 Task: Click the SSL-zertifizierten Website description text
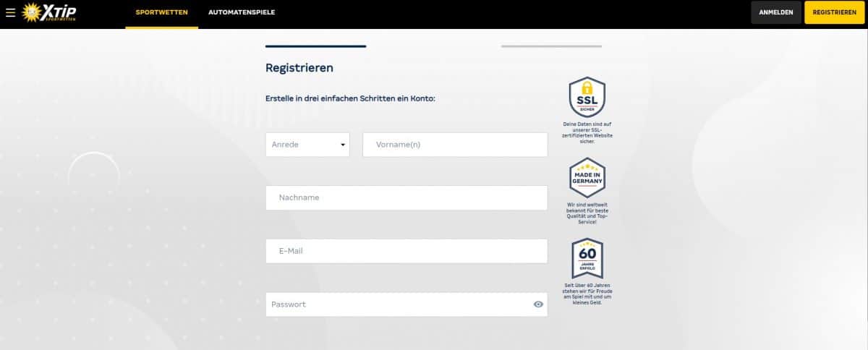[x=587, y=132]
